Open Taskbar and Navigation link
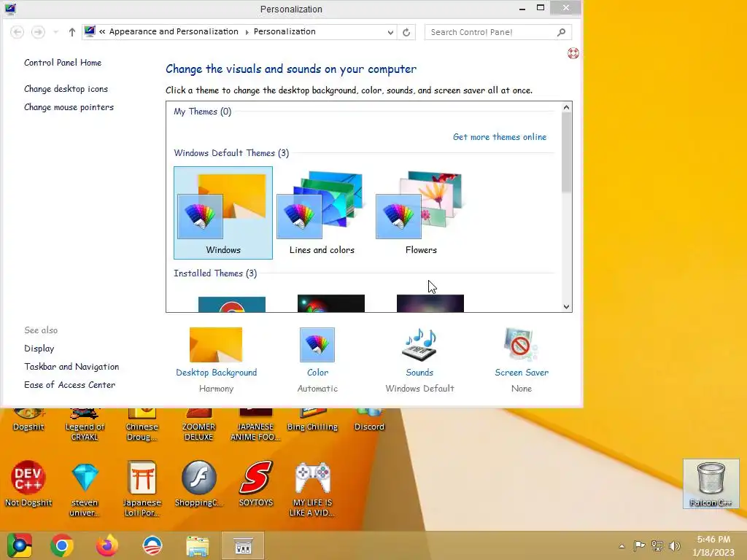This screenshot has height=560, width=747. pos(71,367)
